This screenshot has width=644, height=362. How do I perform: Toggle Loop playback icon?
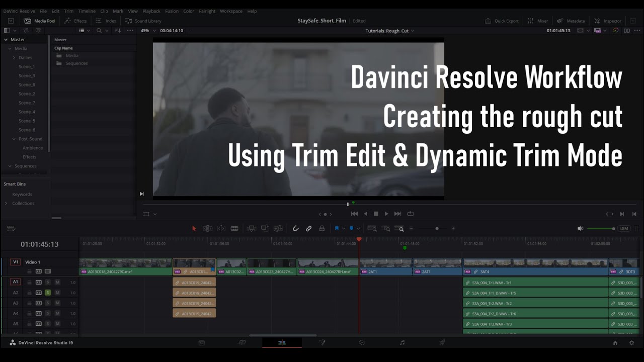click(x=411, y=214)
